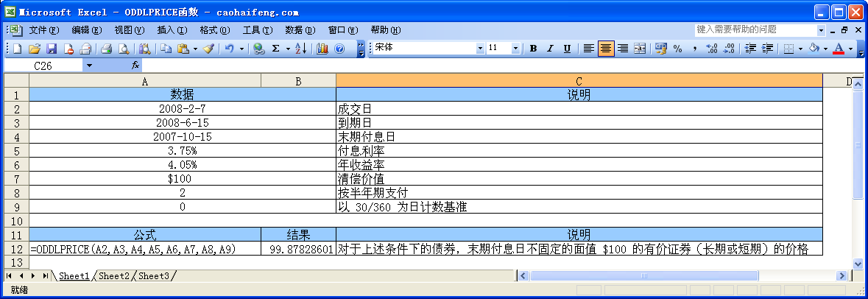Decrease decimal places
This screenshot has height=299, width=868.
click(x=729, y=49)
